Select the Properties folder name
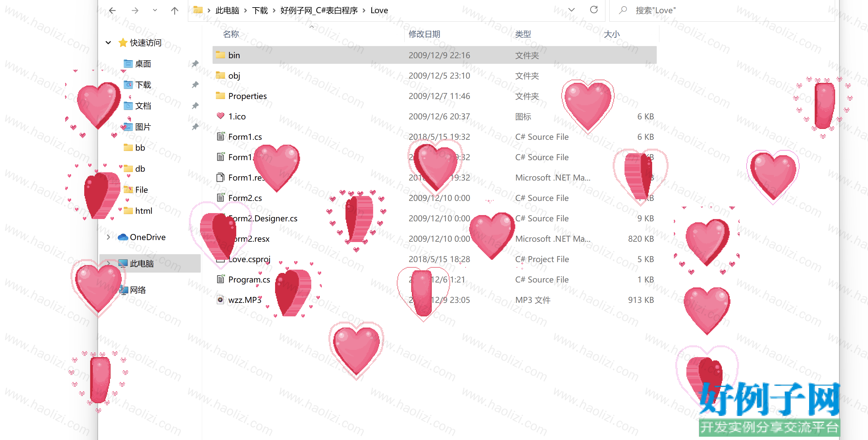The width and height of the screenshot is (868, 440). pos(247,96)
